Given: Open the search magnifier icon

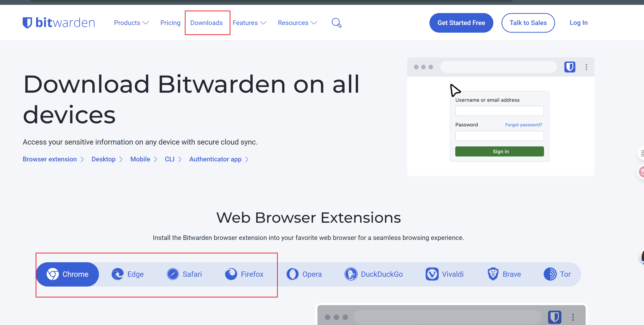Looking at the screenshot, I should click(336, 23).
